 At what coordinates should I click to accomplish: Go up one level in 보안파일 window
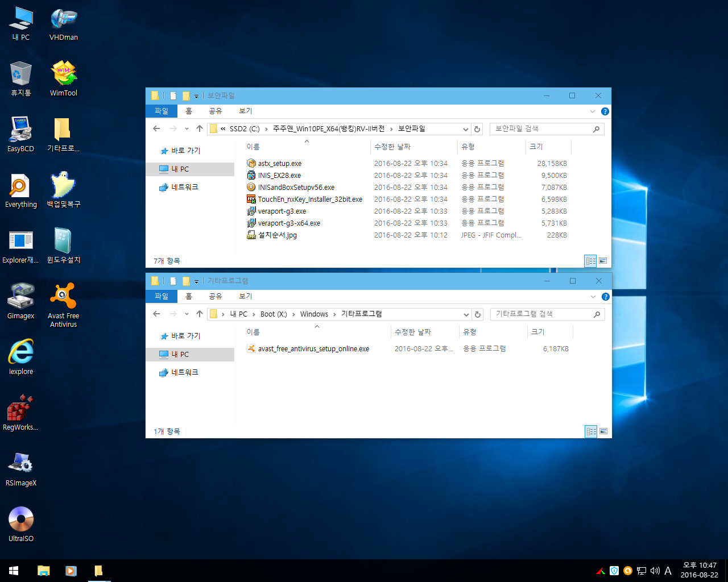199,129
